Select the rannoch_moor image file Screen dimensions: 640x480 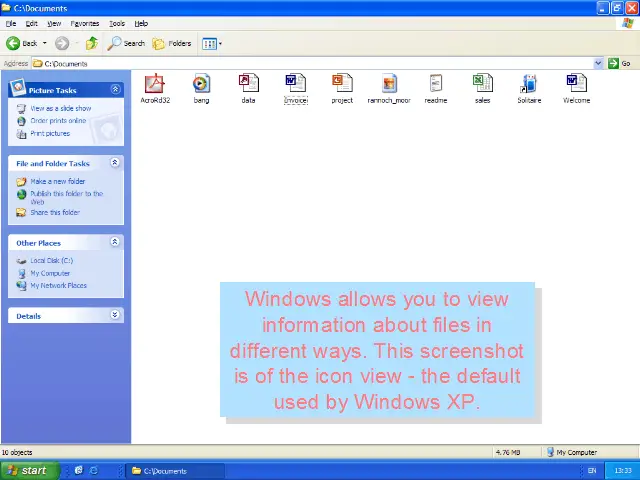pos(389,84)
